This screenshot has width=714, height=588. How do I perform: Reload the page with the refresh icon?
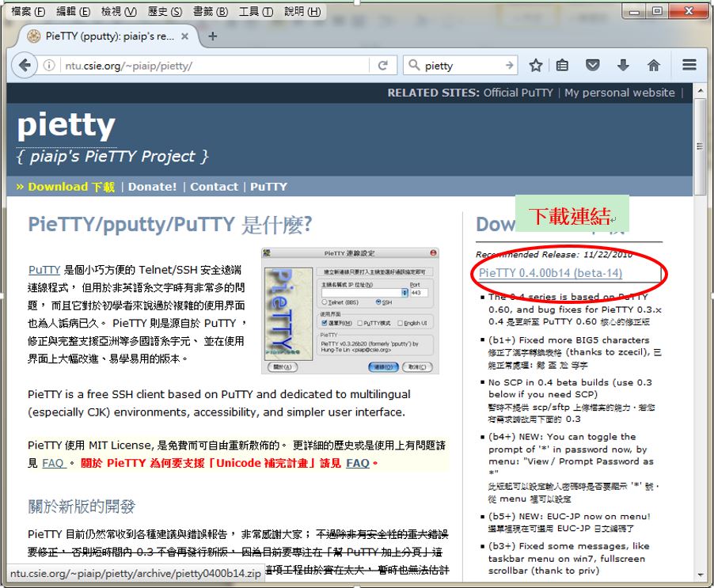[383, 66]
